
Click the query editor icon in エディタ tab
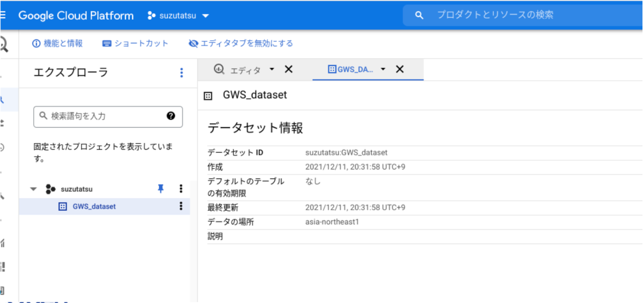coord(219,69)
